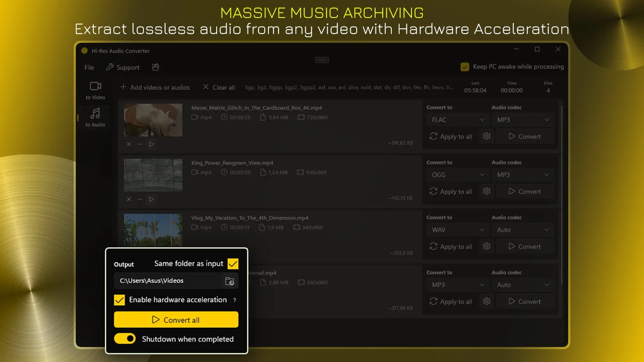This screenshot has width=644, height=362.
Task: Open more options for Meow_Matrix_Glitch file
Action: tap(140, 144)
